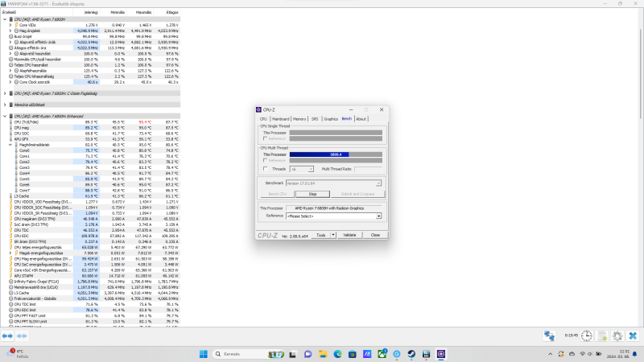This screenshot has height=362, width=644.
Task: Enable Multi Thread Reference checkbox
Action: 266,160
